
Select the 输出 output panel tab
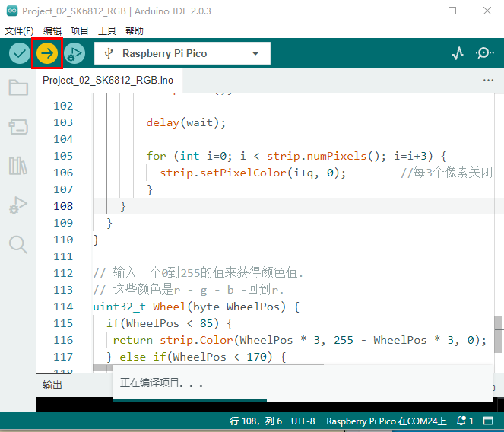(52, 385)
